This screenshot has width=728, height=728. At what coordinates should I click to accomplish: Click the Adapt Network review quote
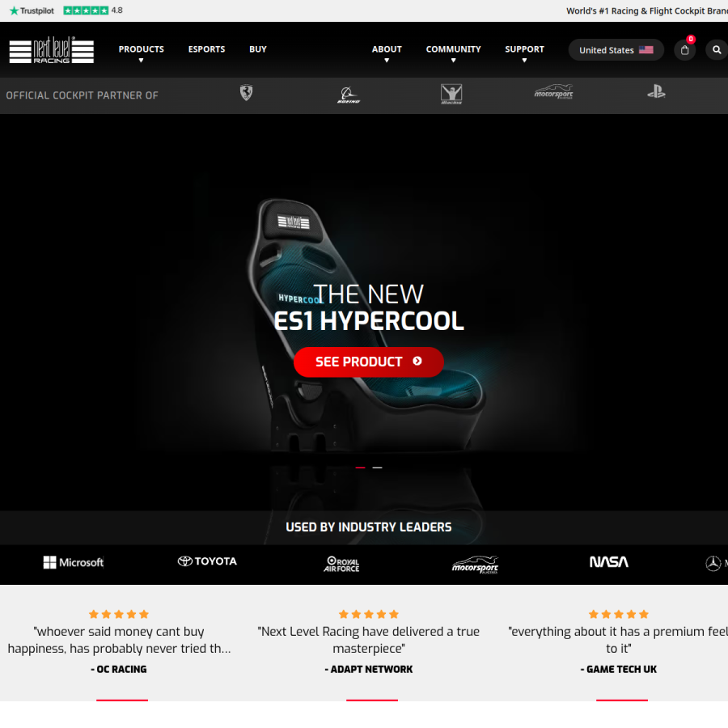point(369,640)
